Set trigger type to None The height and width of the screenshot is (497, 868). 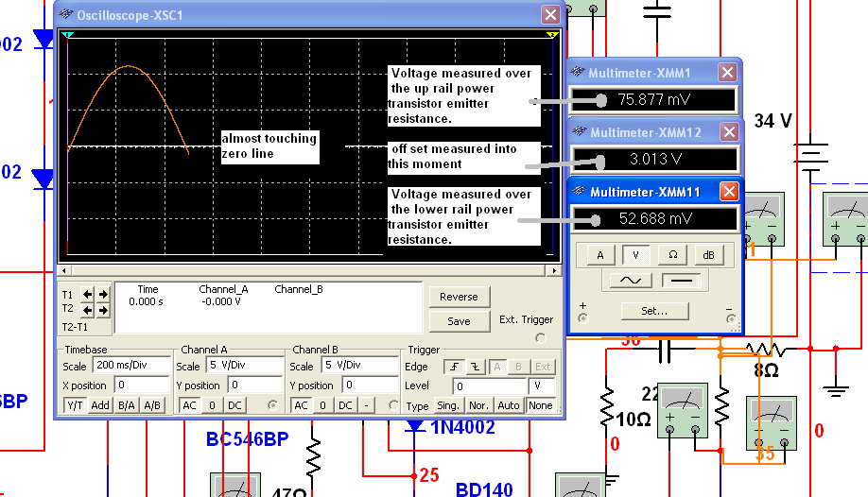(540, 405)
